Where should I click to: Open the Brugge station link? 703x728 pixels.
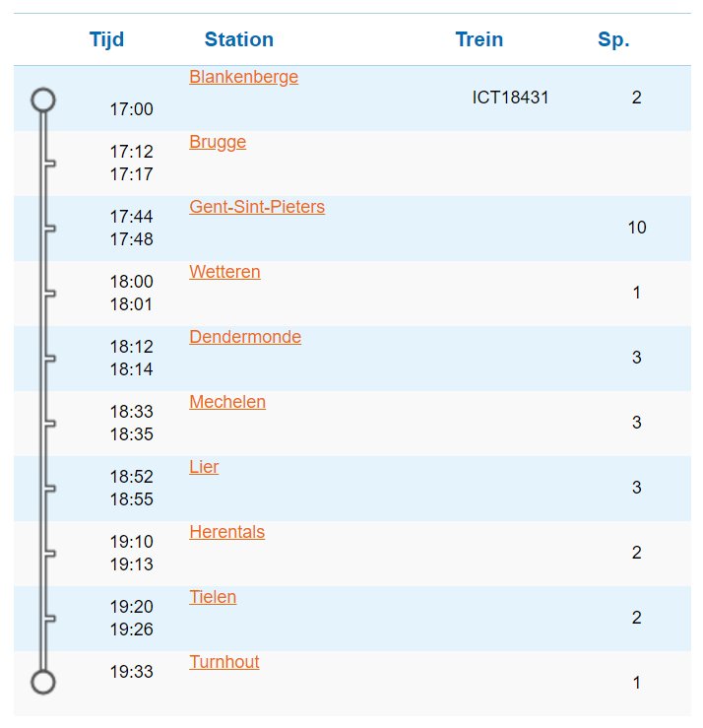[218, 142]
